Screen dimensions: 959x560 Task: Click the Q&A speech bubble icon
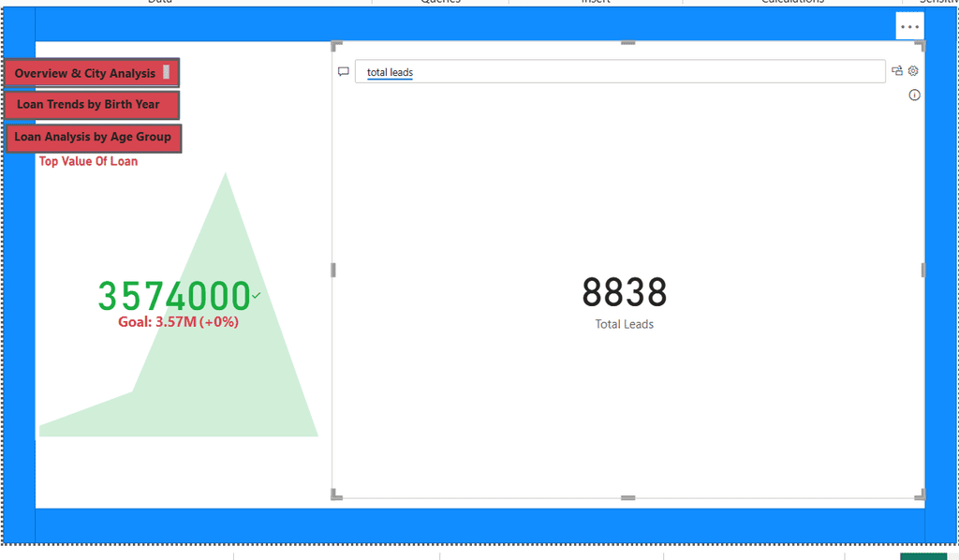[x=343, y=72]
